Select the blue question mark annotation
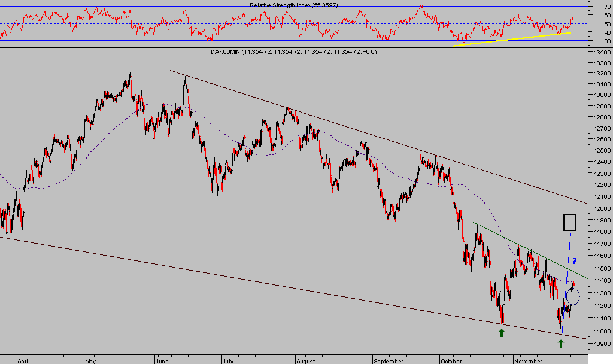Screen dimensions: 613x364 coord(574,261)
